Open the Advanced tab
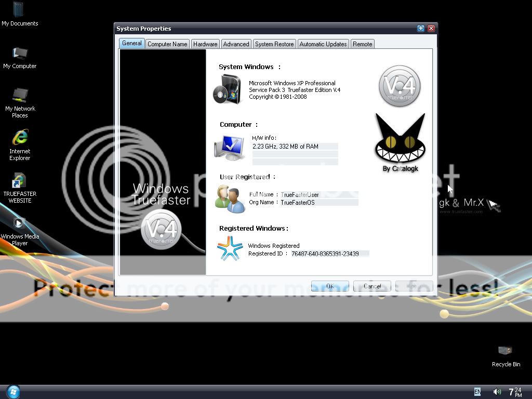 tap(236, 44)
